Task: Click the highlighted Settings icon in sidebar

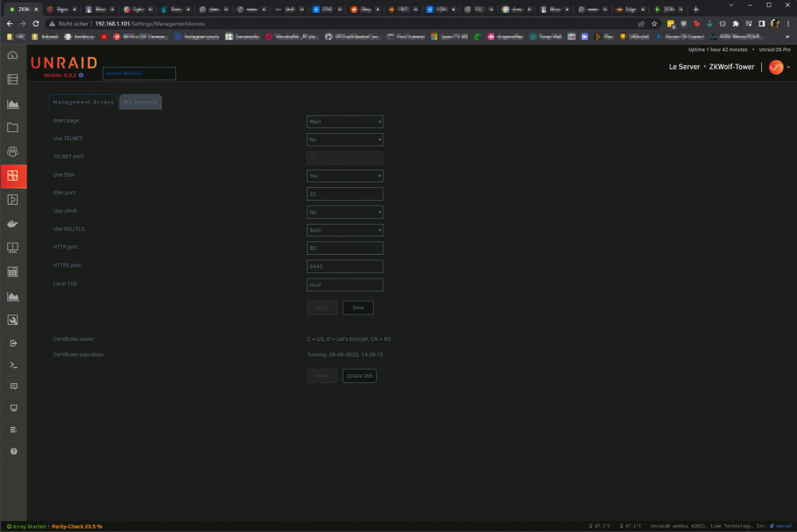Action: pos(14,176)
